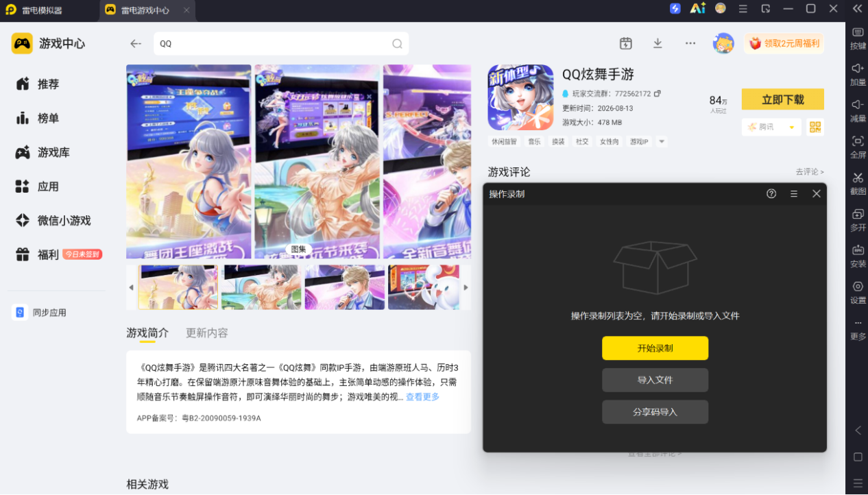Viewport: 868px width, 495px height.
Task: Click the calendar reservation icon in header
Action: pos(625,43)
